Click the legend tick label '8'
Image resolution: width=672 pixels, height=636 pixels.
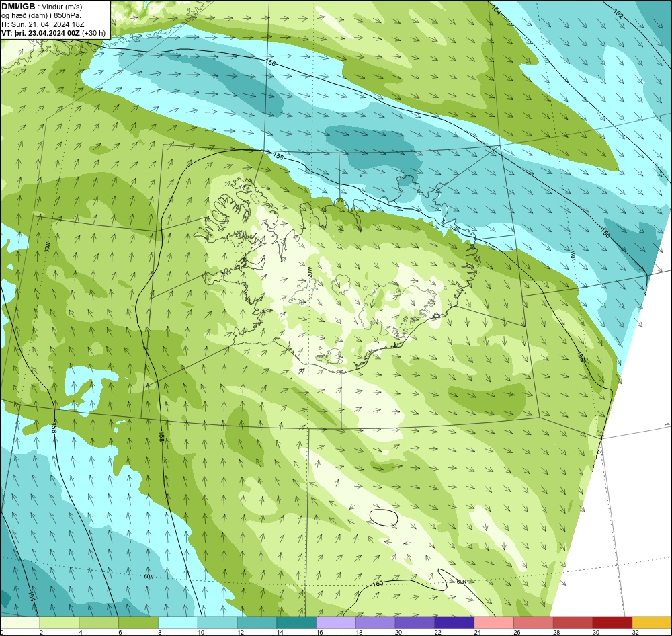[x=159, y=632]
